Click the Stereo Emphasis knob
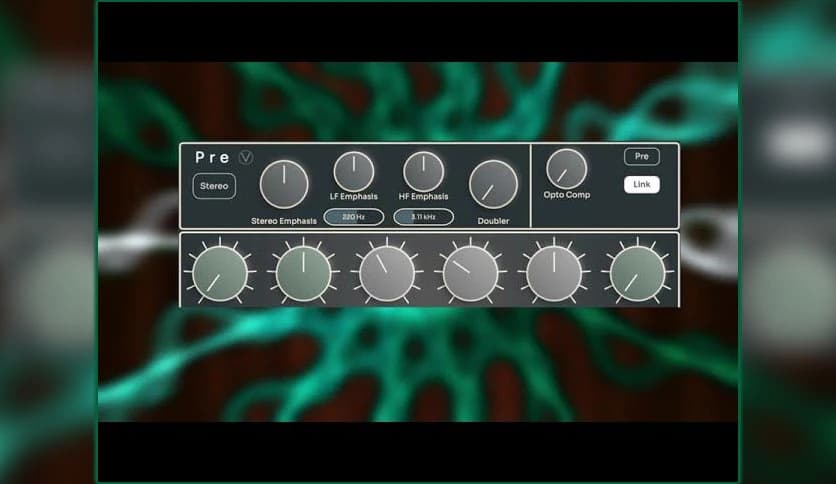Viewport: 836px width, 484px height. 284,184
